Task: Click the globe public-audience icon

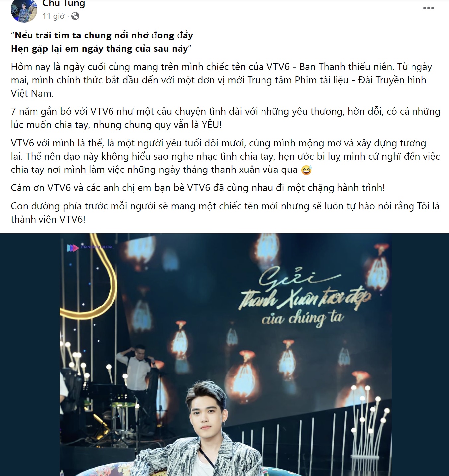Action: [75, 16]
